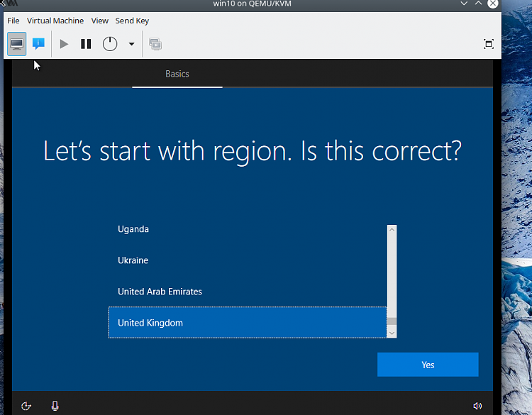This screenshot has width=532, height=415.
Task: Switch VM viewer to fullscreen
Action: point(488,44)
